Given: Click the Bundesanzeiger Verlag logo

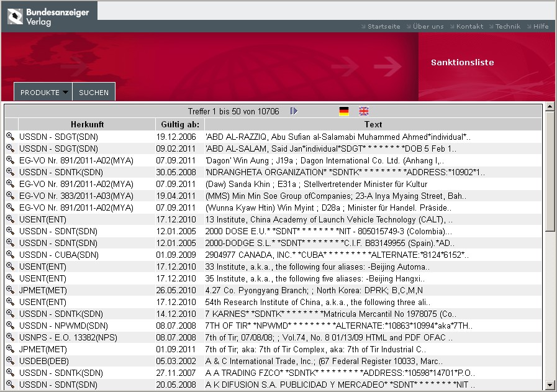Looking at the screenshot, I should (48, 16).
